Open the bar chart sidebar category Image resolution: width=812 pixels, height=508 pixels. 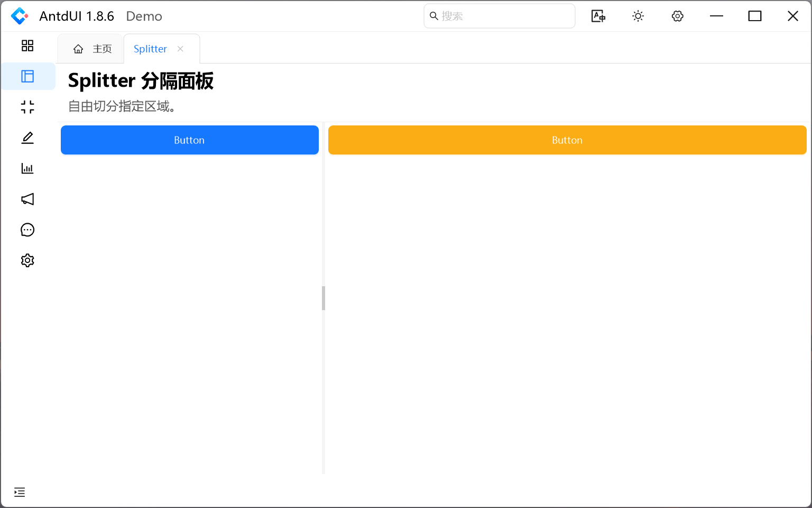pyautogui.click(x=27, y=169)
